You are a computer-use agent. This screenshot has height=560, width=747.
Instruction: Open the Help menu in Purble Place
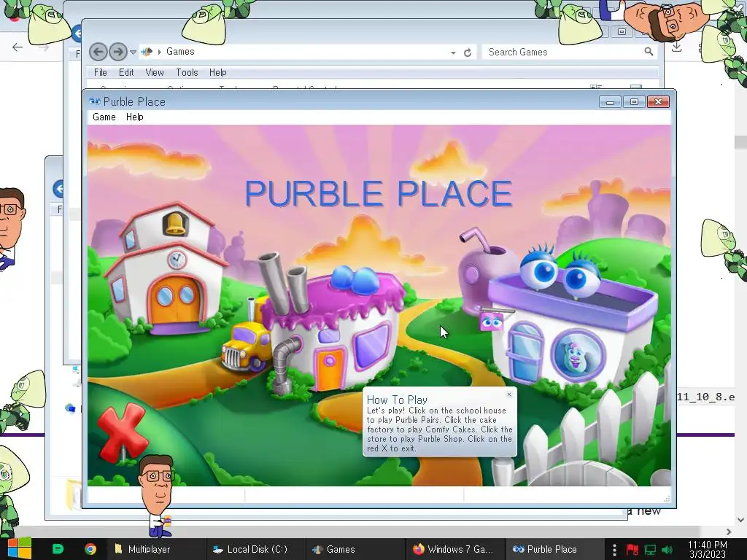coord(135,117)
